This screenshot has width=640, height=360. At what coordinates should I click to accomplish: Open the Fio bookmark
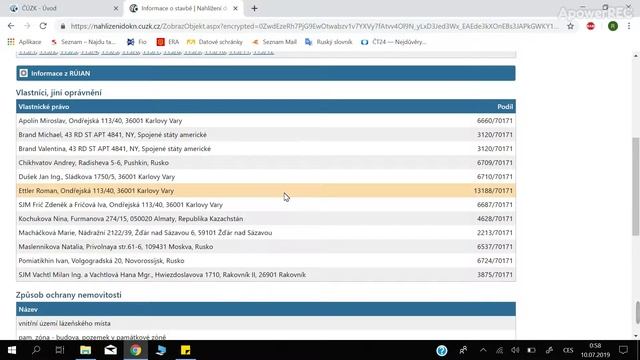click(137, 42)
